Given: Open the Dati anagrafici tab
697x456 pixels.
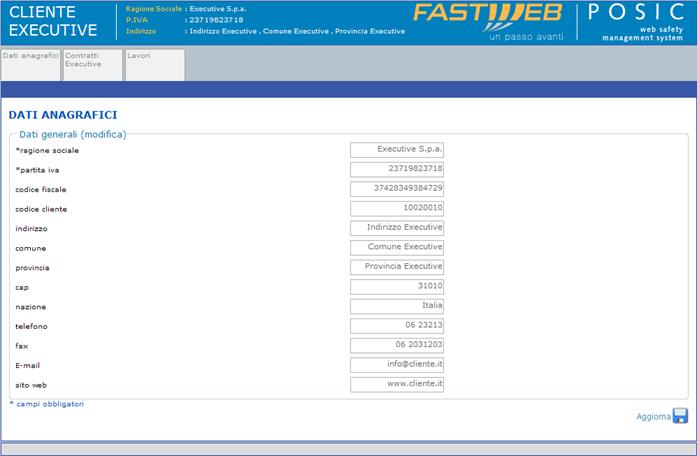Looking at the screenshot, I should click(31, 64).
